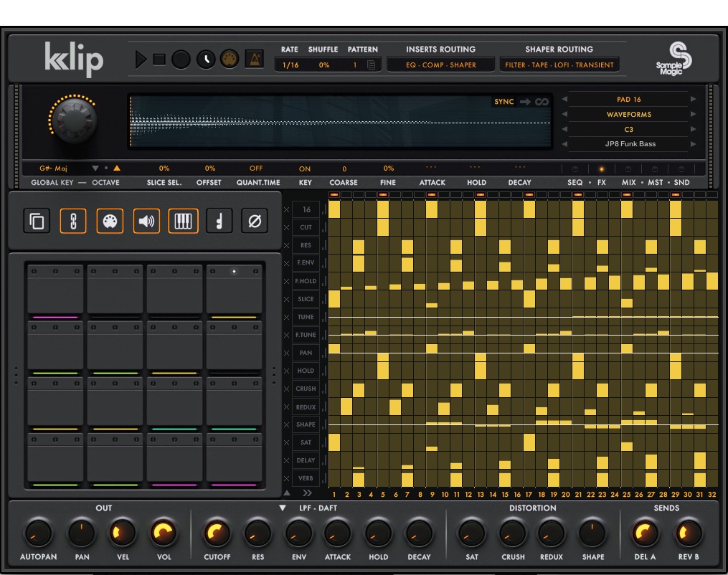Click right arrow next to WAVEFORMS category

point(693,114)
